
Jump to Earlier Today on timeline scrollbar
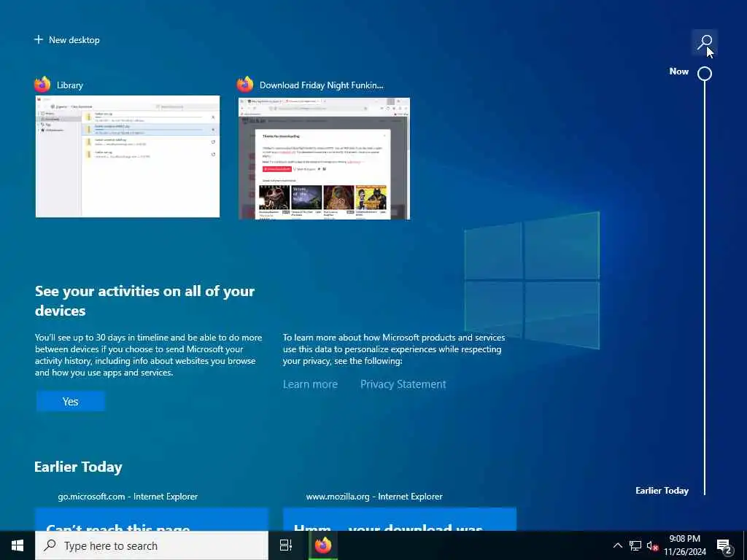(x=662, y=491)
